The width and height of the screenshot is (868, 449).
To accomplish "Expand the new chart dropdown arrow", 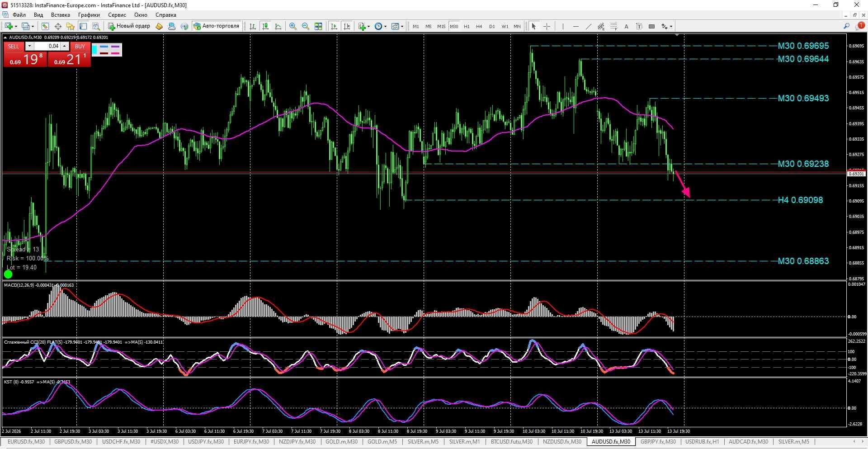I will (x=16, y=26).
